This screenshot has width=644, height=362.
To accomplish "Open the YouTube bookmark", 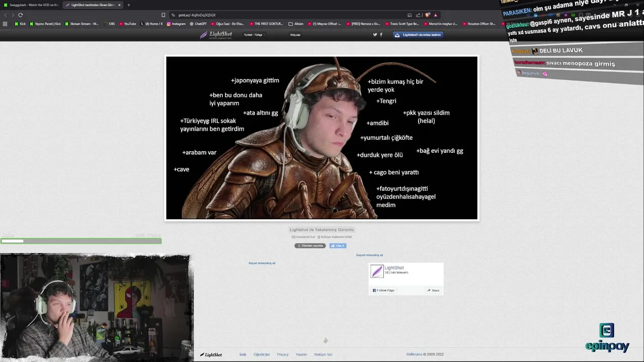I will 128,24.
